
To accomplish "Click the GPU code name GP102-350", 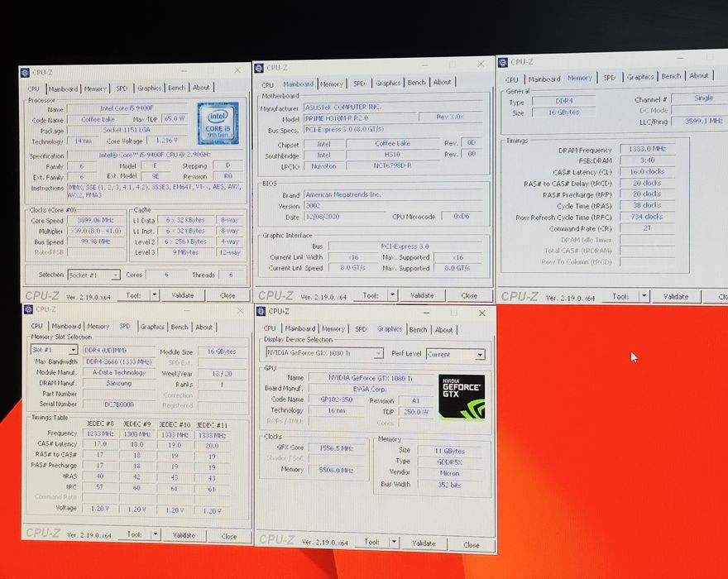I will click(x=336, y=400).
